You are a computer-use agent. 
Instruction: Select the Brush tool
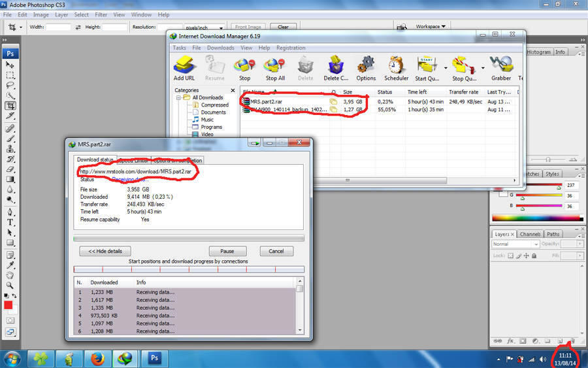pos(10,139)
